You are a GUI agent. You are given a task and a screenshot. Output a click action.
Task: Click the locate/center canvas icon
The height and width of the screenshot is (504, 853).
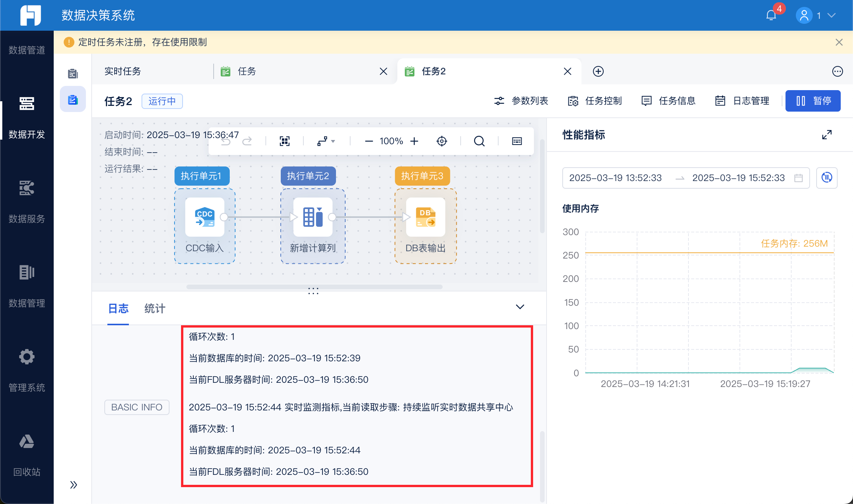pos(442,141)
